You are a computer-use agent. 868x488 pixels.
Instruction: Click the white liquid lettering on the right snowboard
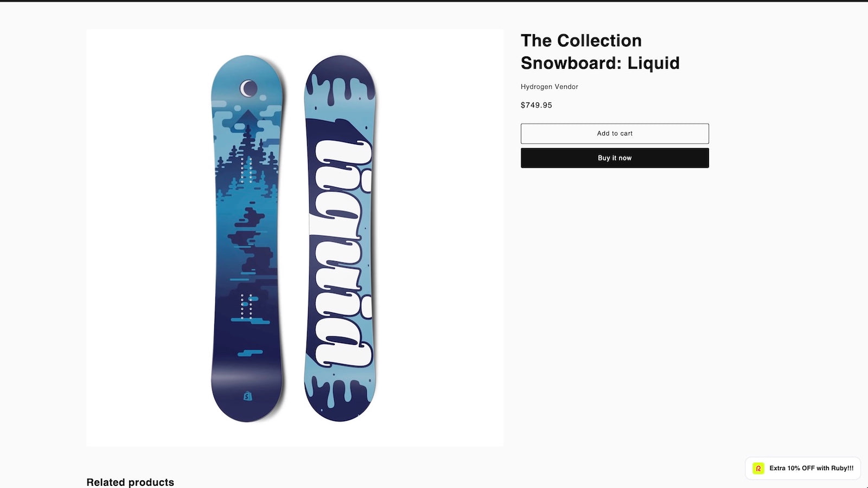(341, 254)
